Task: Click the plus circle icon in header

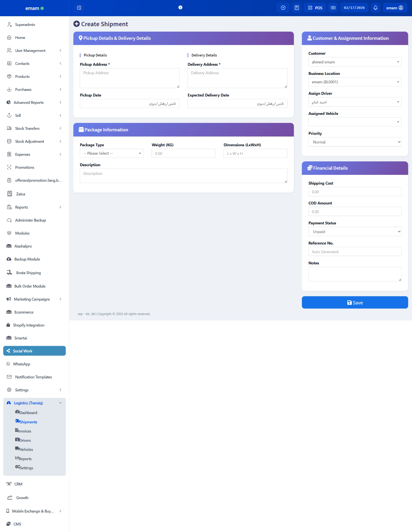Action: [283, 8]
